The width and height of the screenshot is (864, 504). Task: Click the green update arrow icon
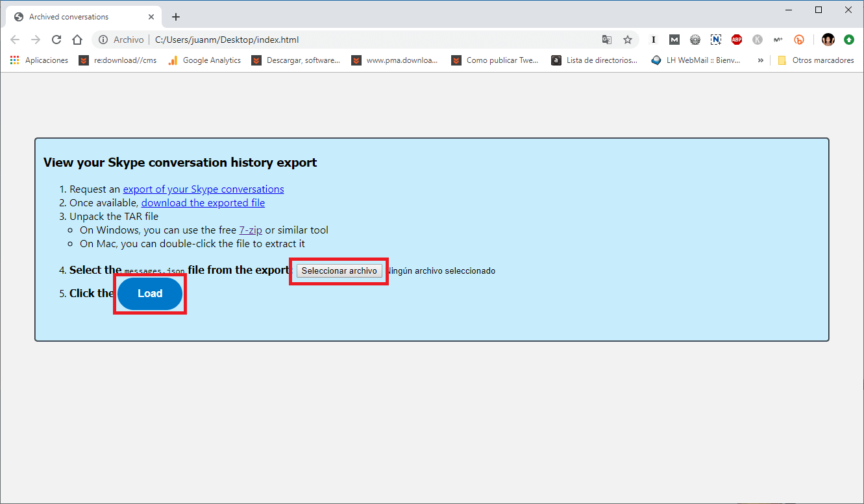(849, 40)
